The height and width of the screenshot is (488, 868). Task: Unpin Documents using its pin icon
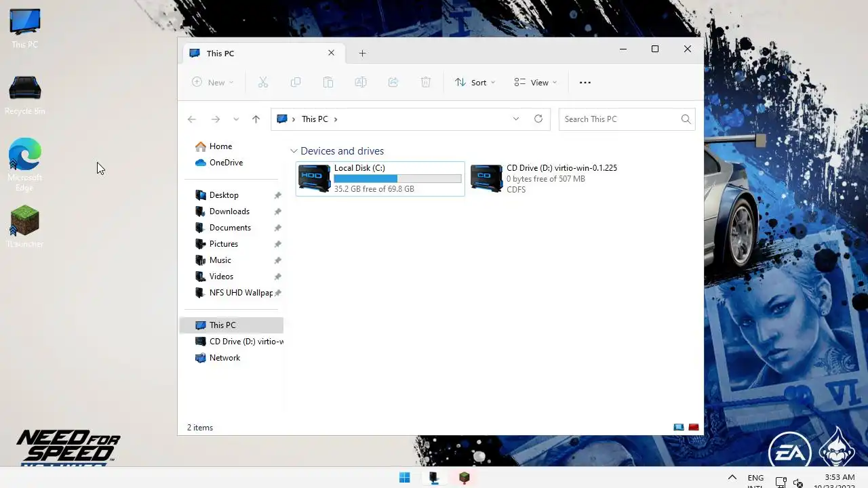[x=277, y=228]
